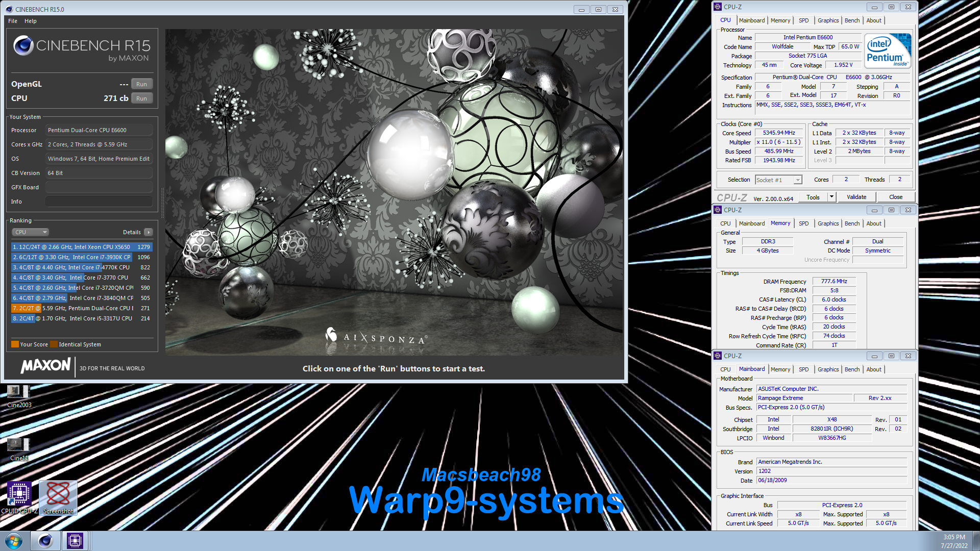
Task: Click the DRAM Frequency value 777.6 MHz
Action: (834, 281)
